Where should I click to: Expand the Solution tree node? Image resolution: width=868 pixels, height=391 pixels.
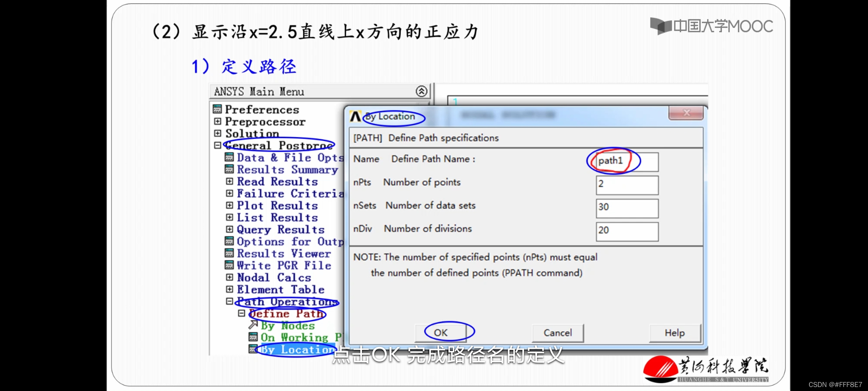217,133
